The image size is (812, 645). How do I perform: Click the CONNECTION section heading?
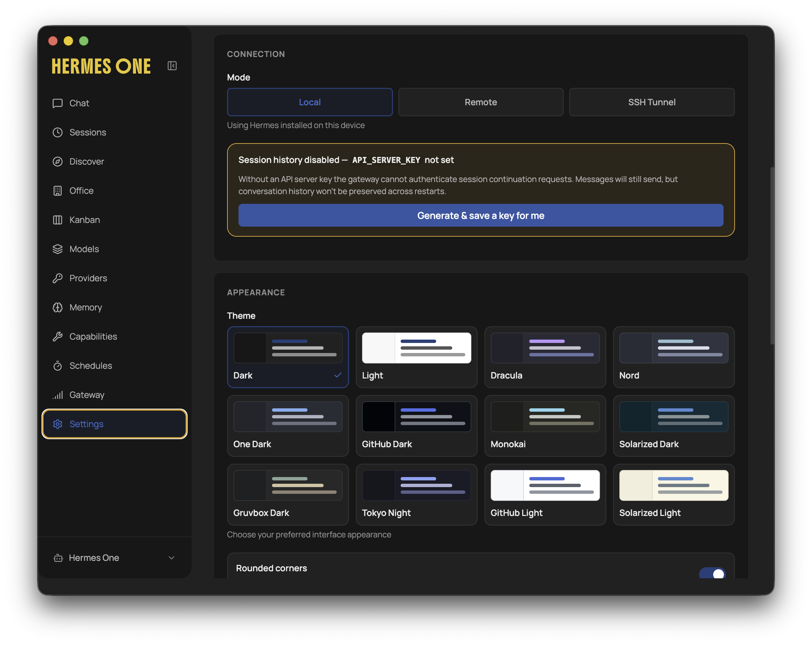(x=256, y=54)
